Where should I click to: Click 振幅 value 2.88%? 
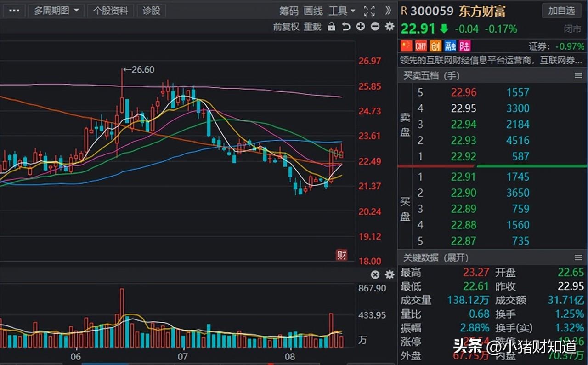[x=475, y=328]
